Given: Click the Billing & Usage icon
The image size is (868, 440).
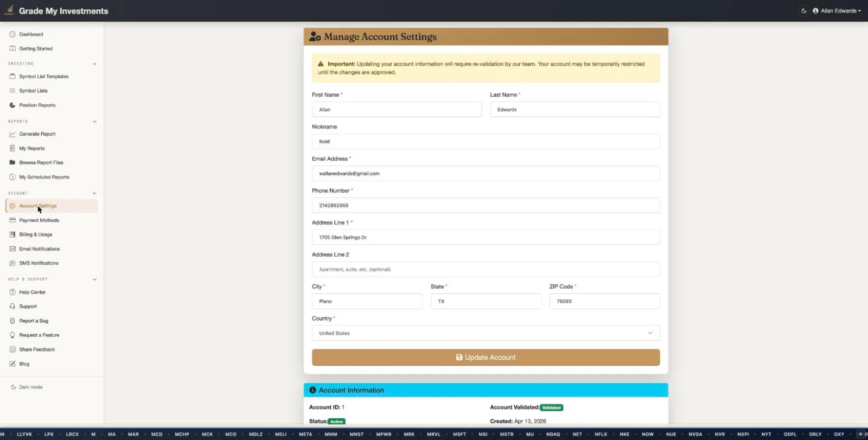Looking at the screenshot, I should [x=12, y=234].
